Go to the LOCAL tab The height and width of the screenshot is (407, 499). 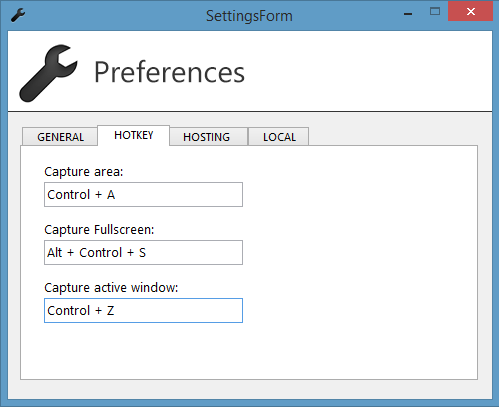(x=279, y=137)
